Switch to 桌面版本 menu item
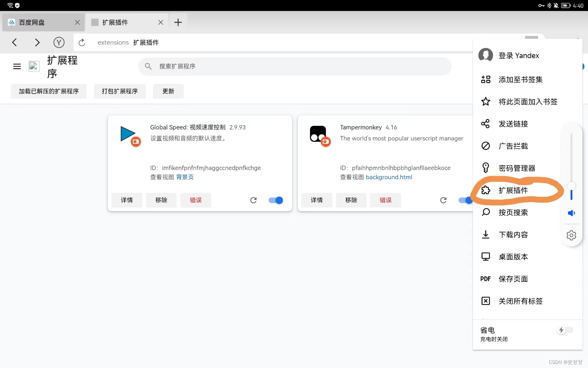588x368 pixels. 527,257
